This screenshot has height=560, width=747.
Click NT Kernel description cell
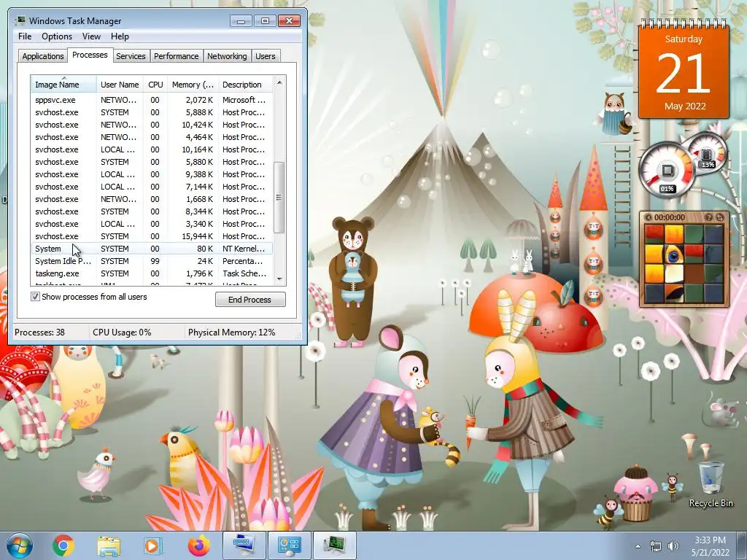click(244, 249)
